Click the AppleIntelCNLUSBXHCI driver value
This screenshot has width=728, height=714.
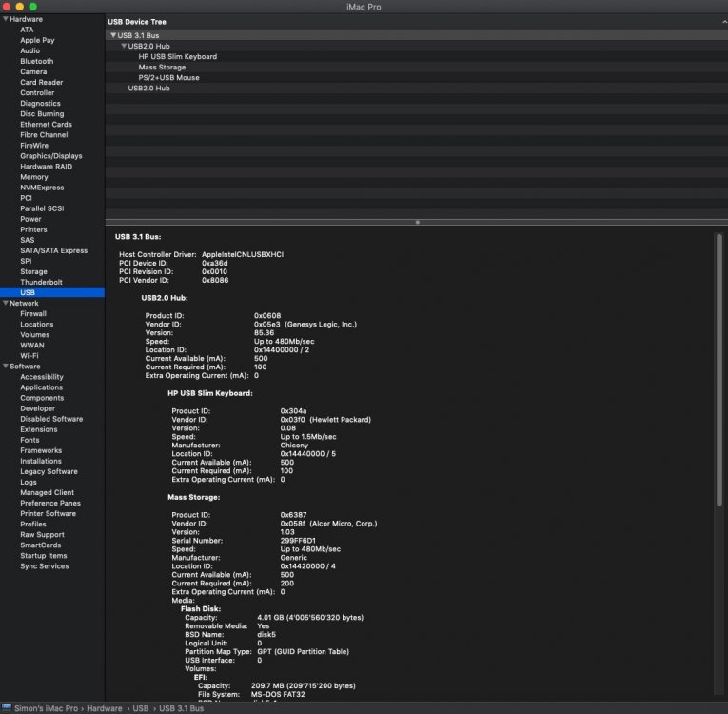click(x=243, y=254)
